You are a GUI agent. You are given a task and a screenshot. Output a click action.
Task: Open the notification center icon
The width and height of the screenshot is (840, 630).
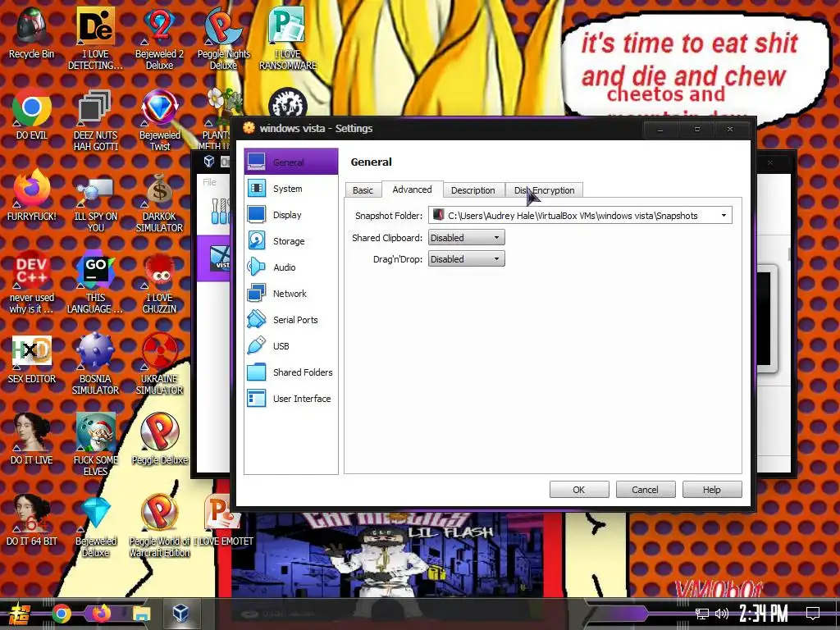(813, 614)
